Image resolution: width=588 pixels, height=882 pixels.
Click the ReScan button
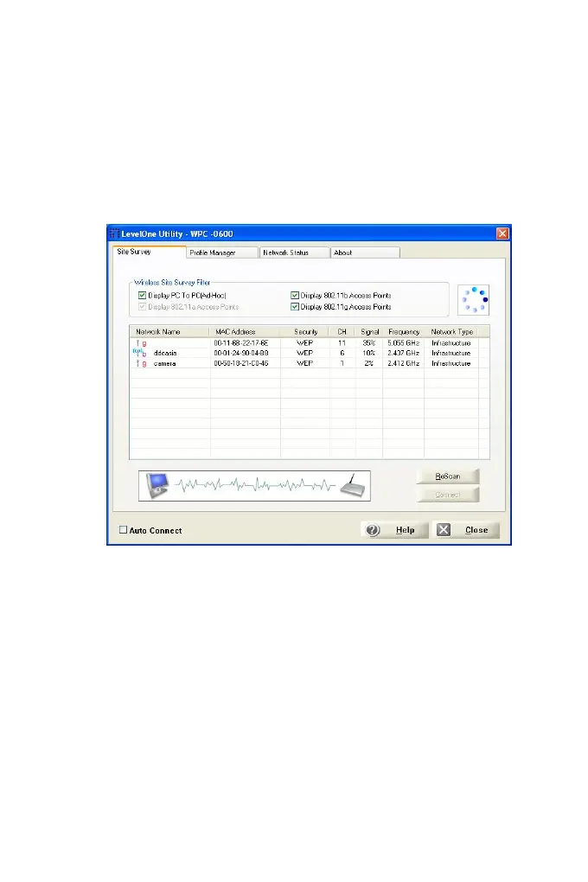[448, 476]
